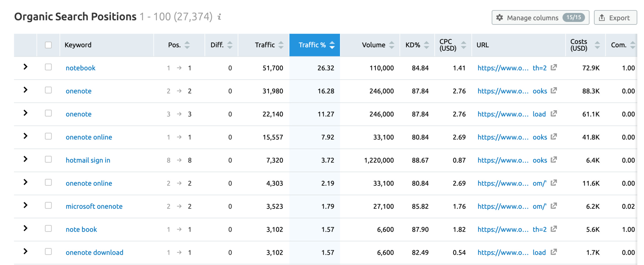Check the box for hotmail sign in
The height and width of the screenshot is (265, 644).
(x=48, y=159)
